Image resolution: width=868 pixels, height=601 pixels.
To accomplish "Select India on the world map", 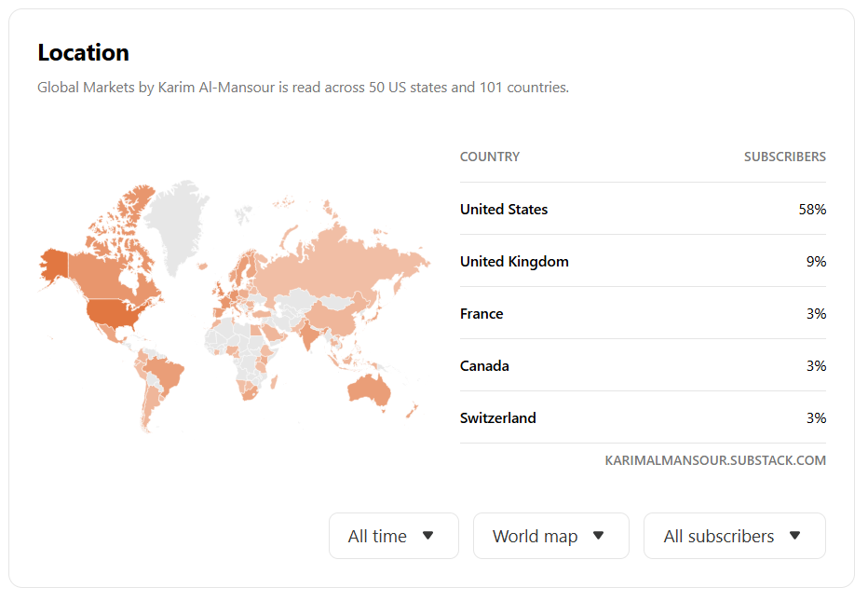I will pyautogui.click(x=305, y=333).
